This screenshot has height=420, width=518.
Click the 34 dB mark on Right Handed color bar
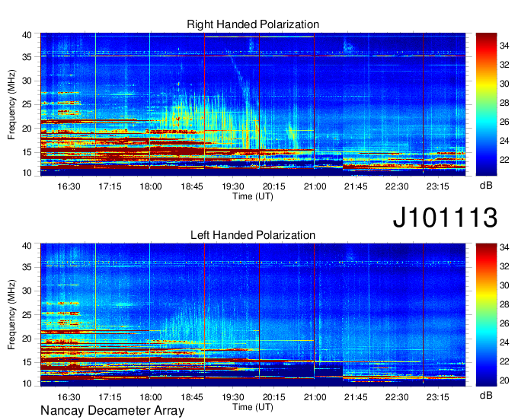click(x=504, y=46)
